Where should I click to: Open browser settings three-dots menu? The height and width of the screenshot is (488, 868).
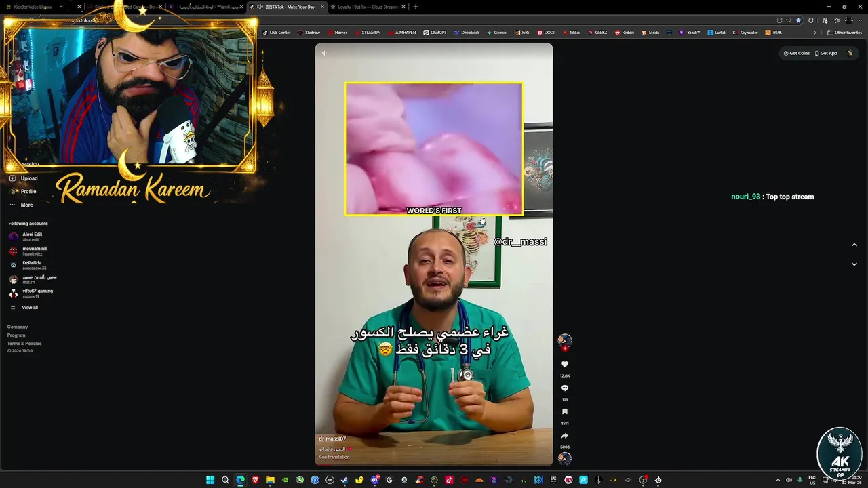pos(861,20)
